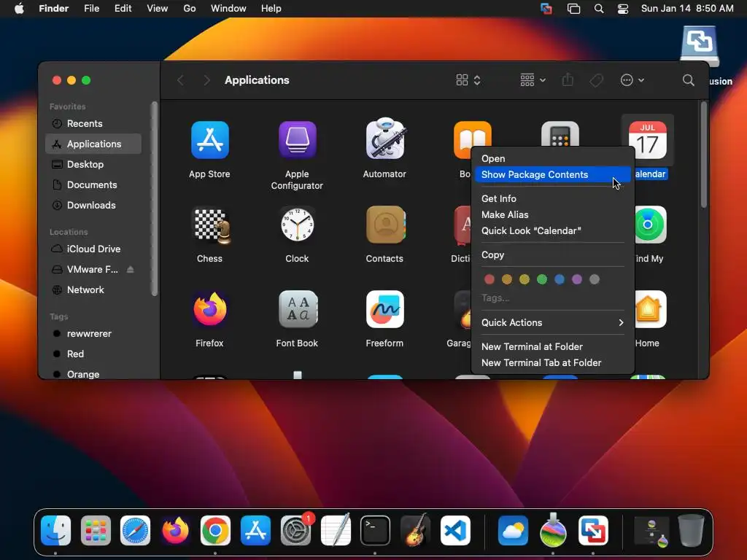This screenshot has width=747, height=560.
Task: Choose Make Alias in context menu
Action: (553, 215)
